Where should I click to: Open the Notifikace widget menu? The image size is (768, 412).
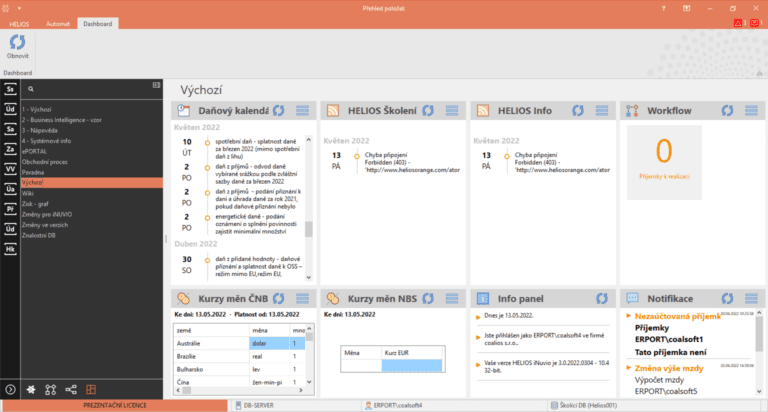[751, 298]
